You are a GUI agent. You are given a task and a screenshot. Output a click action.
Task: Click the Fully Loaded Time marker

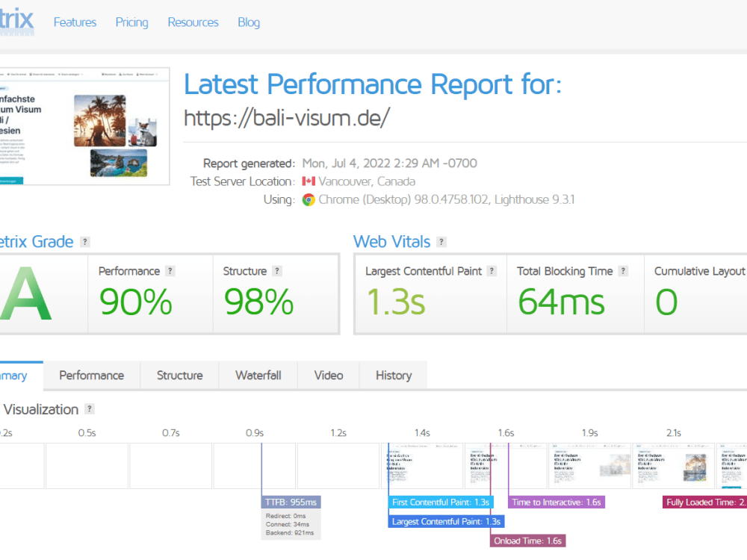coord(704,503)
